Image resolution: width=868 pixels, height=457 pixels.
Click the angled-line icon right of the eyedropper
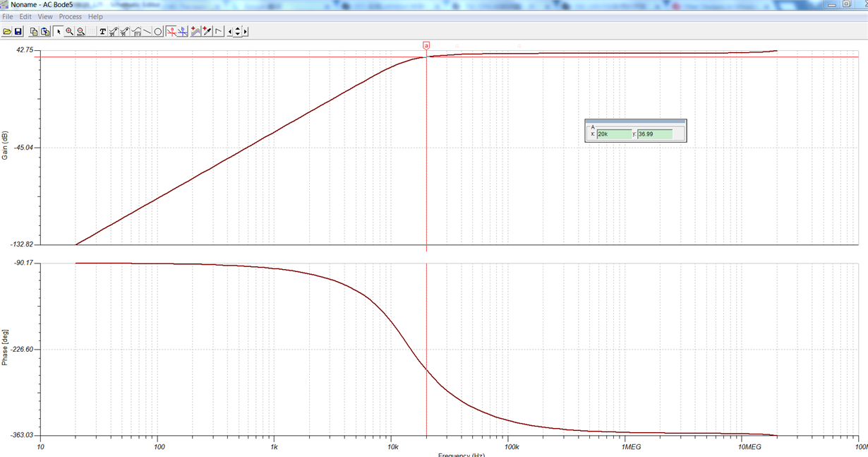[218, 32]
